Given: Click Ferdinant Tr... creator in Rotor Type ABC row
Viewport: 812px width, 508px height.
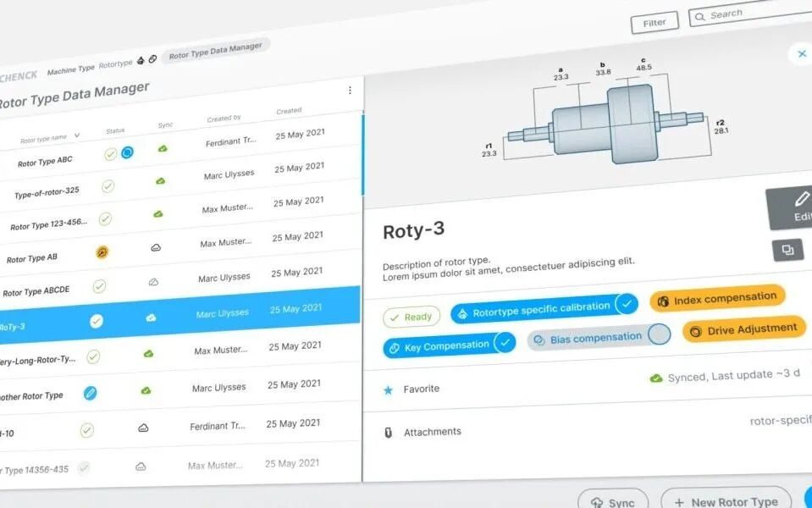Looking at the screenshot, I should tap(230, 142).
